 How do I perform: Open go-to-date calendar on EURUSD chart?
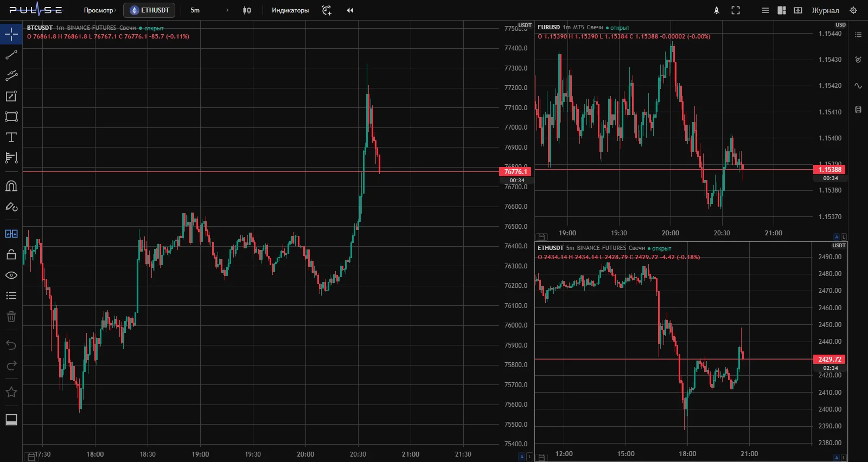coord(541,237)
